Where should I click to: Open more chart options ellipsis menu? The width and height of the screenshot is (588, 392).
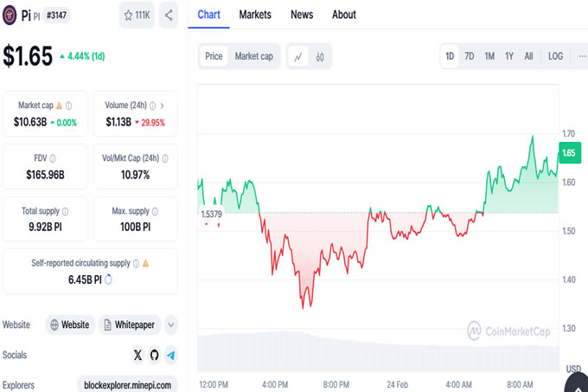[581, 56]
